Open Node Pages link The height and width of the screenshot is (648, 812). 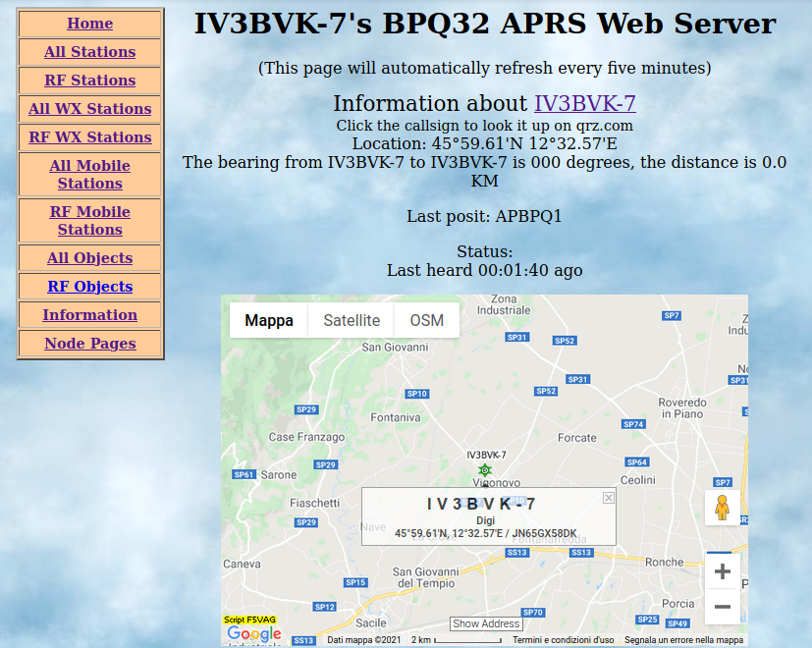click(x=90, y=344)
